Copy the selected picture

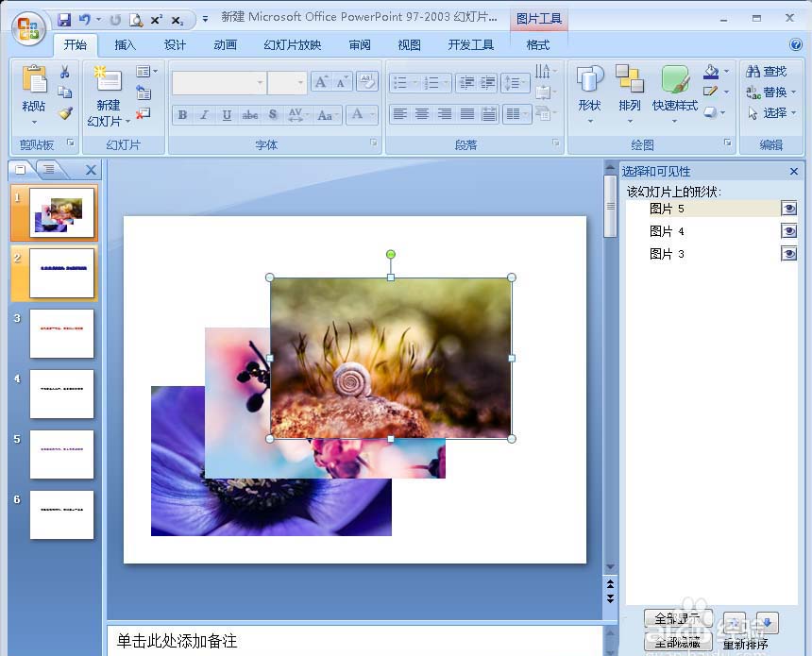pyautogui.click(x=65, y=93)
